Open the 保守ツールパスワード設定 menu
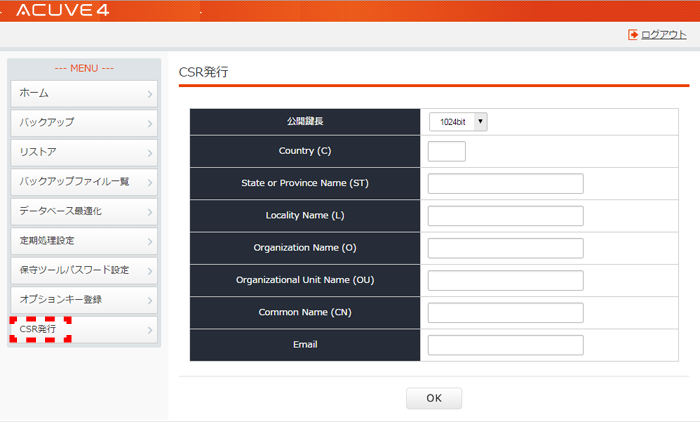 pyautogui.click(x=84, y=270)
